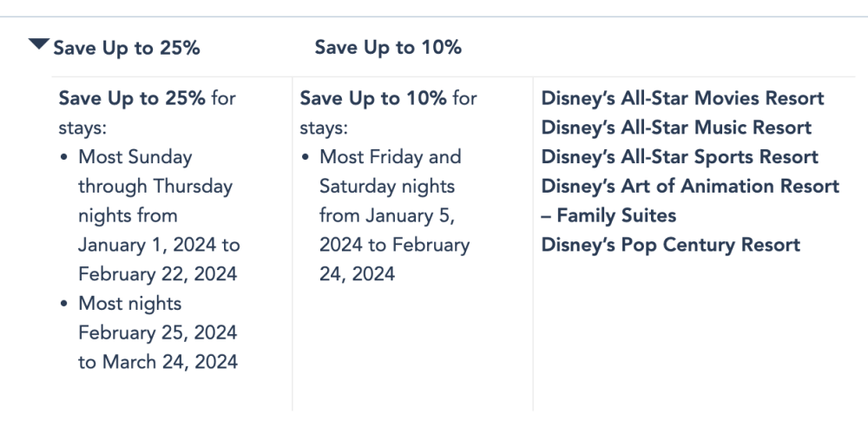Click the from January 5 text
The width and height of the screenshot is (868, 434).
(387, 215)
